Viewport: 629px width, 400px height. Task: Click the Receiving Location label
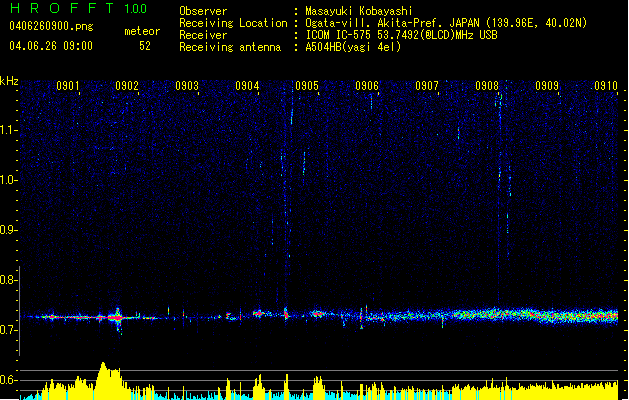(x=233, y=23)
